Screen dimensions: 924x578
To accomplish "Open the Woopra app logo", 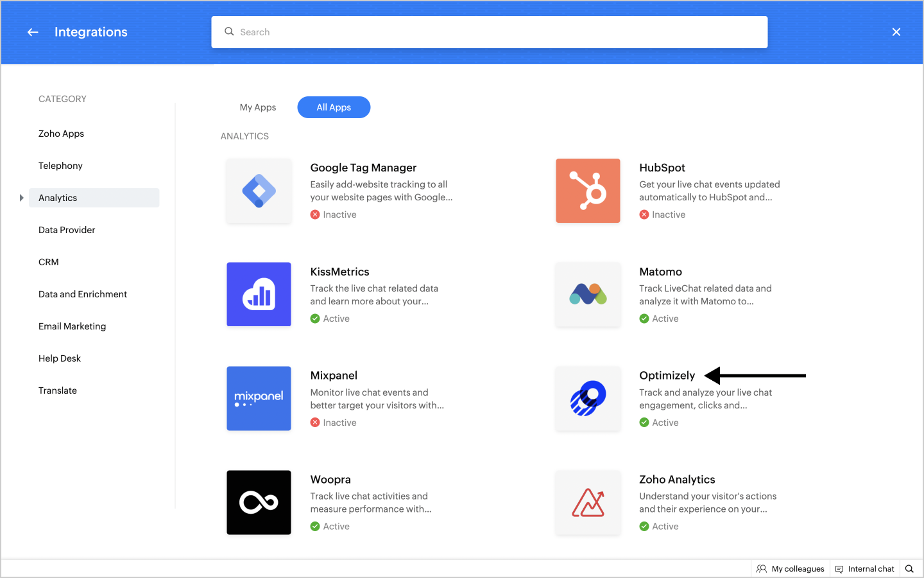I will (x=259, y=502).
